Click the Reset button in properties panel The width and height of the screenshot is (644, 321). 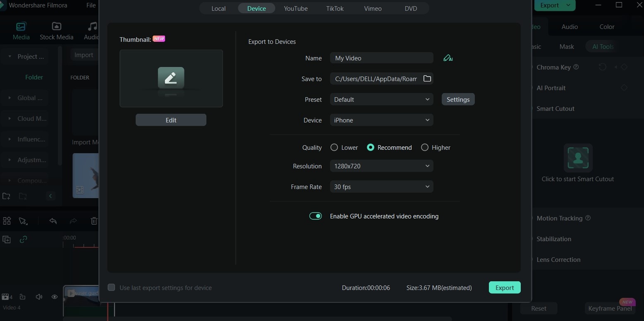tap(539, 308)
